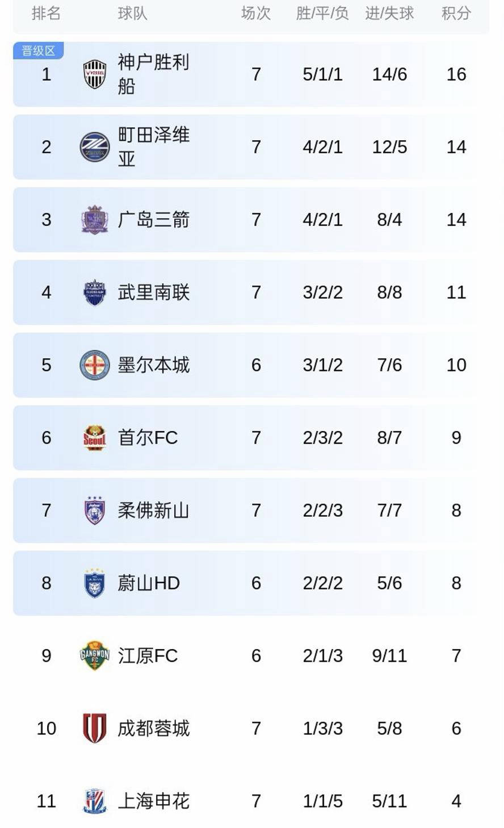Screen dimensions: 504x828
Task: Click the 积分 column header
Action: pyautogui.click(x=456, y=13)
